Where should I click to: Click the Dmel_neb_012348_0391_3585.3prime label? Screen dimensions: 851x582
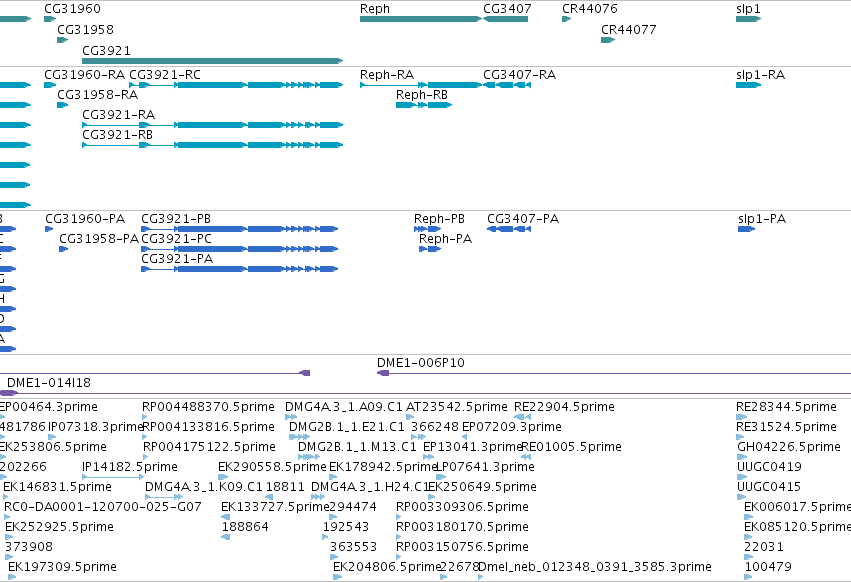coord(595,567)
